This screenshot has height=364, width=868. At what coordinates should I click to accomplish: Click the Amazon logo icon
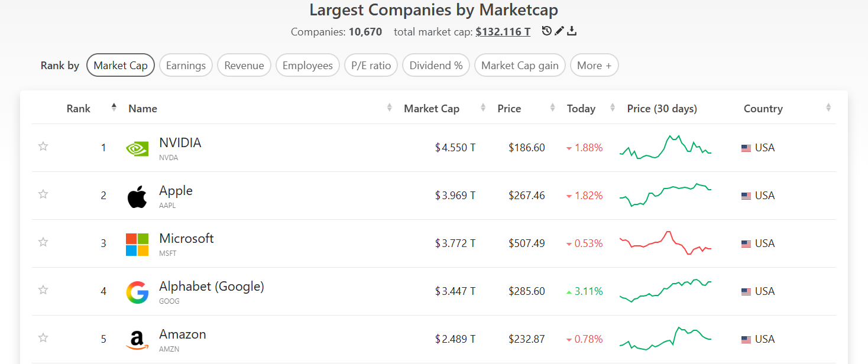click(137, 340)
